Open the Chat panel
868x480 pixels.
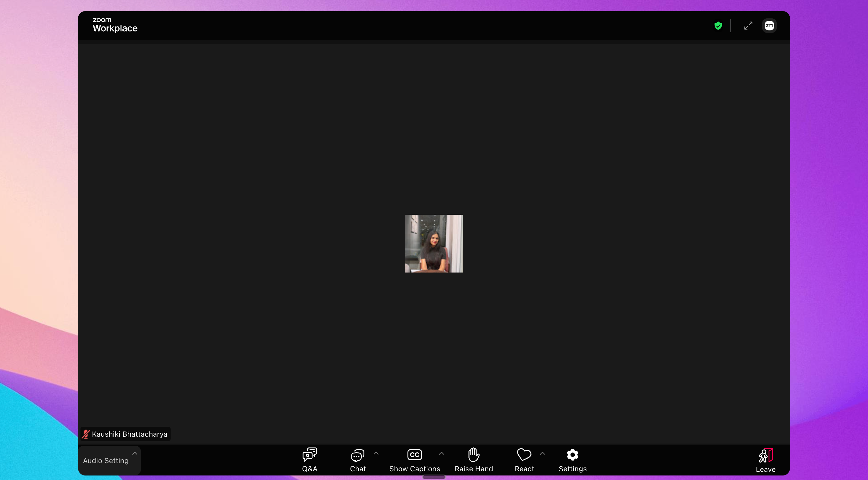point(357,460)
